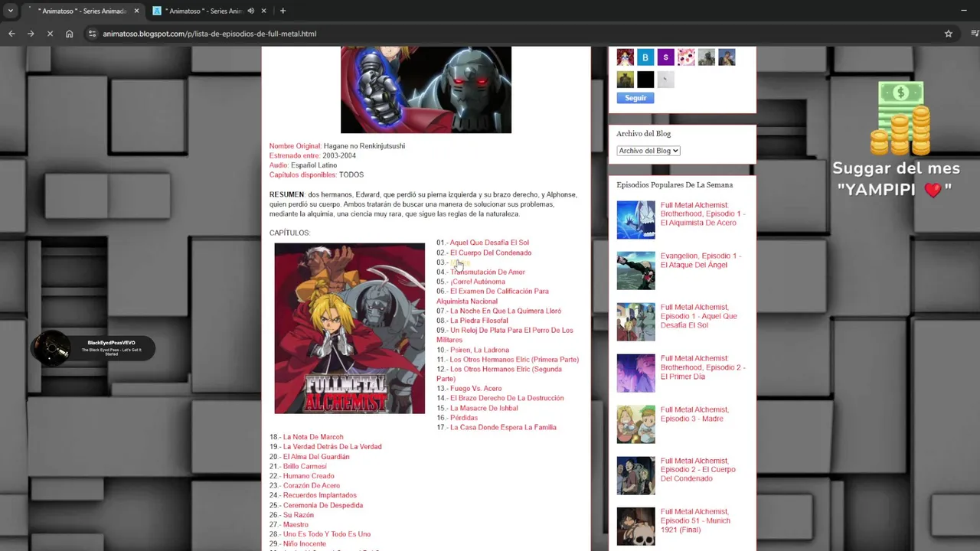
Task: Close the second Animatoso tab
Action: pos(264,11)
